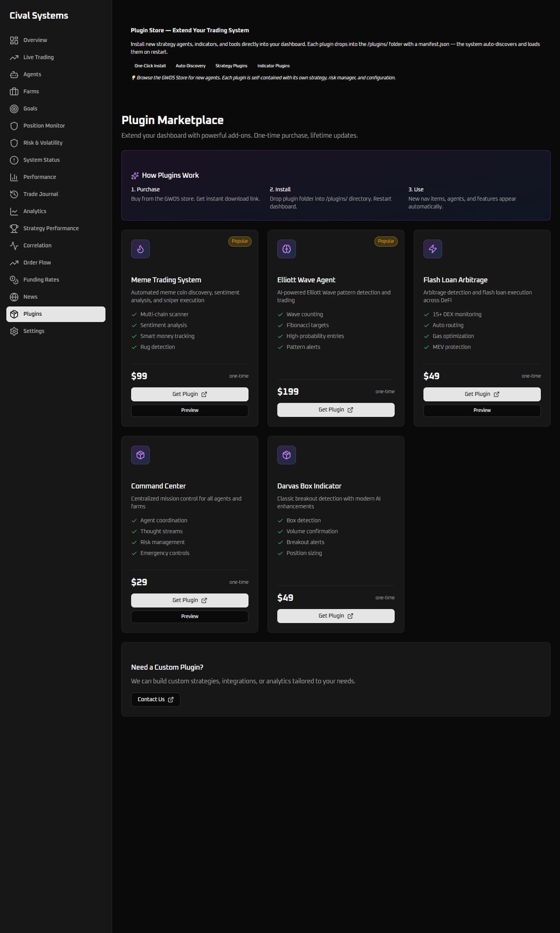Click the Strategy Performance trophy icon
This screenshot has width=560, height=933.
pyautogui.click(x=14, y=229)
